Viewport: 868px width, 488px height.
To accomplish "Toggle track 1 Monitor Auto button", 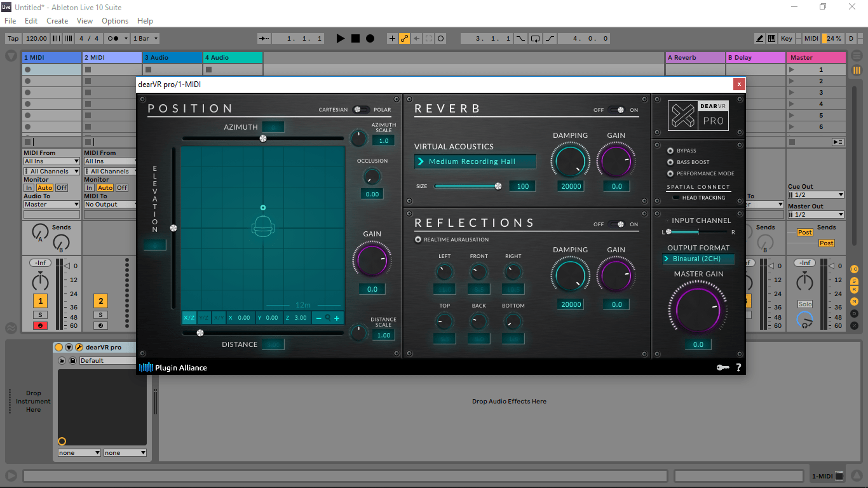I will [44, 188].
